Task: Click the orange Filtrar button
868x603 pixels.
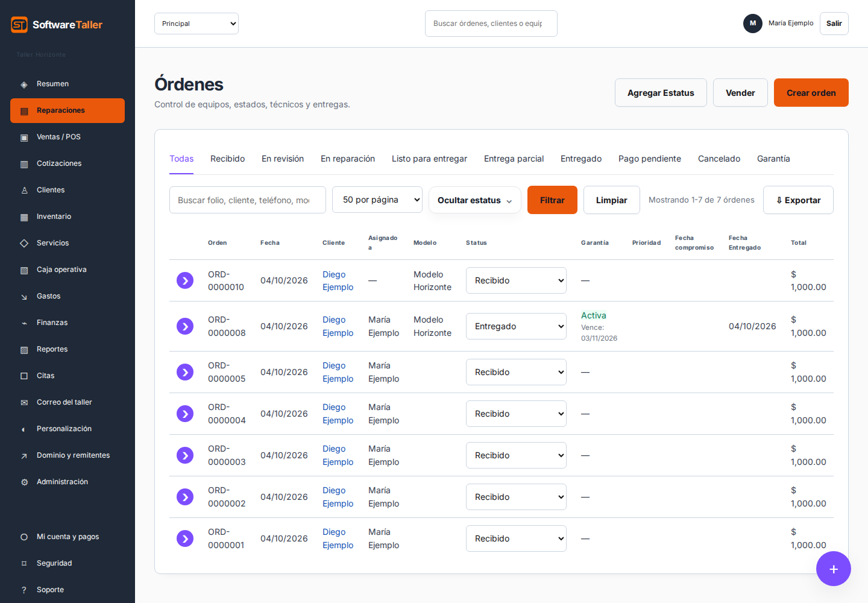Action: (x=552, y=200)
